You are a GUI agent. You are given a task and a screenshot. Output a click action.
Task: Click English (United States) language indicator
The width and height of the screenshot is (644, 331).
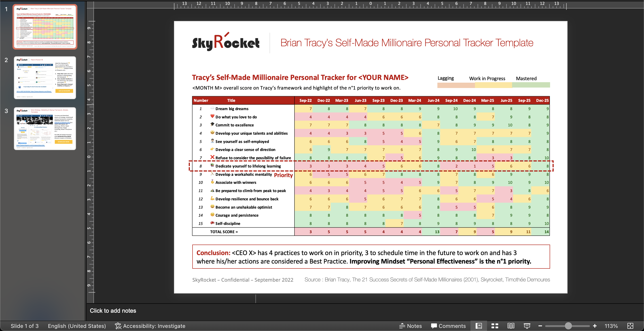click(77, 326)
